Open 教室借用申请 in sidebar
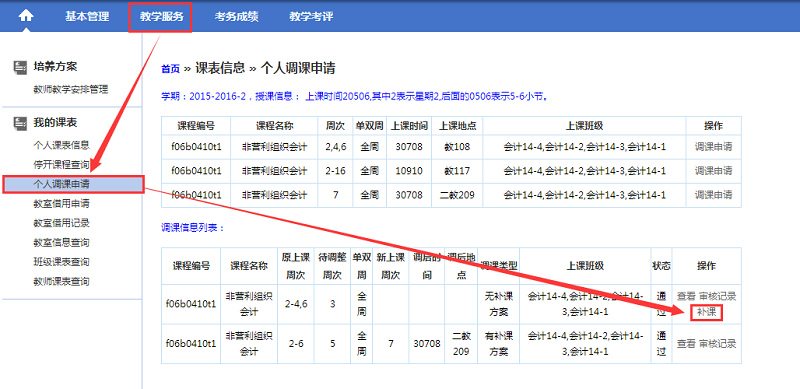Image resolution: width=800 pixels, height=389 pixels. (x=61, y=204)
